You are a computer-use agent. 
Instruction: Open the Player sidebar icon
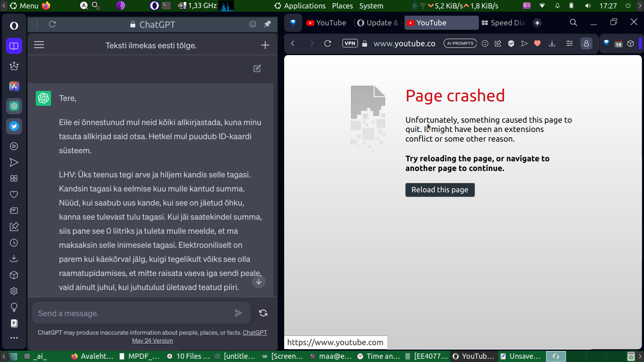click(14, 146)
